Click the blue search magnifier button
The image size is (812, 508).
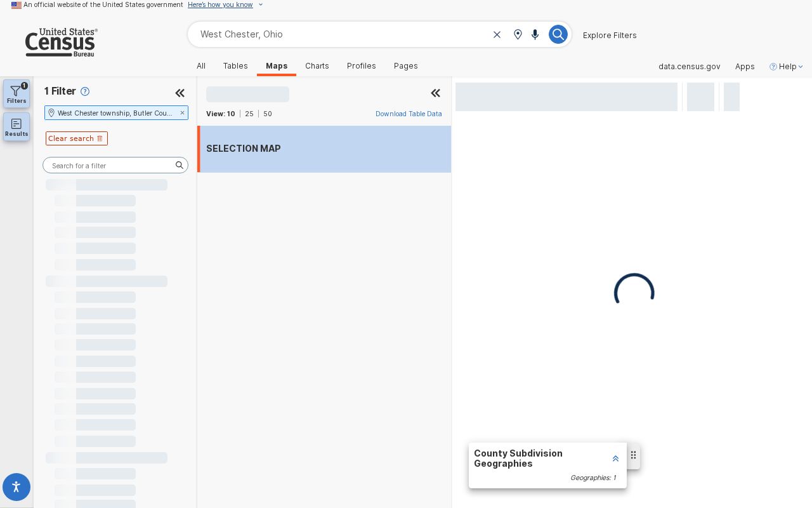click(x=558, y=34)
